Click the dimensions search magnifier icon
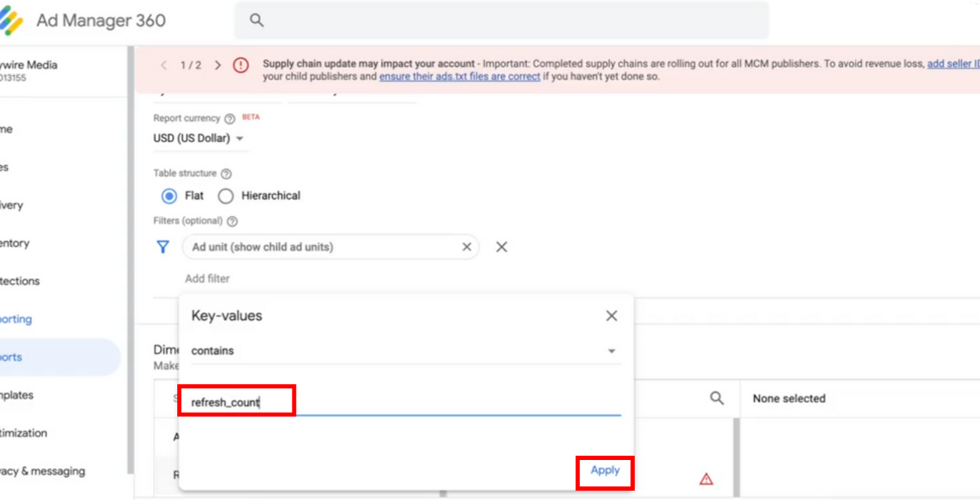Image resolution: width=980 pixels, height=500 pixels. 717,398
